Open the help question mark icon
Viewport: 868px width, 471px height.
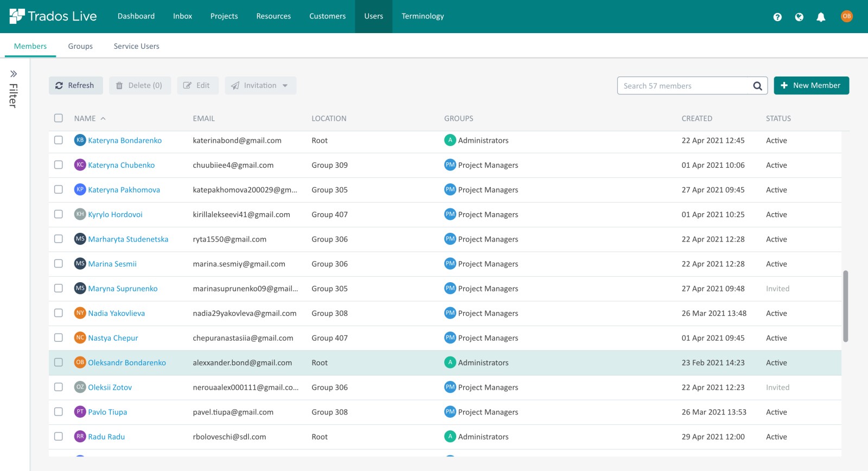pyautogui.click(x=777, y=17)
